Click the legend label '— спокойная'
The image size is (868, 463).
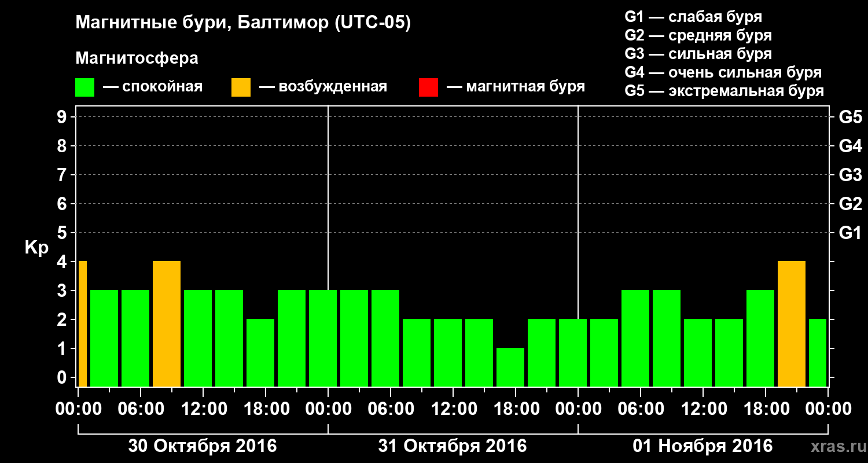point(153,87)
